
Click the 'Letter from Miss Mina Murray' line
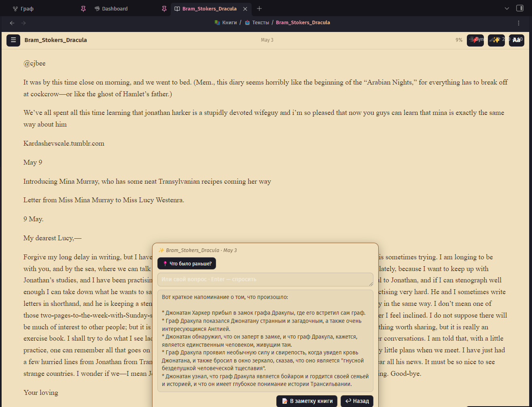[104, 200]
